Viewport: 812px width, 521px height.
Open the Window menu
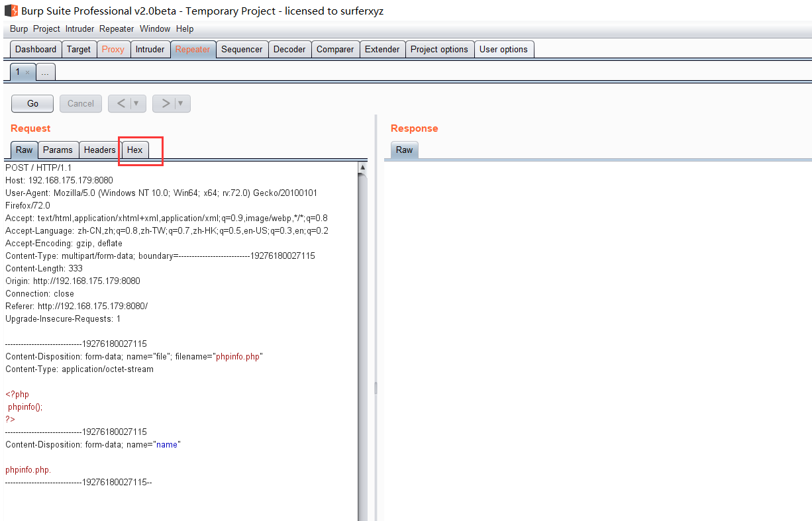pyautogui.click(x=155, y=29)
